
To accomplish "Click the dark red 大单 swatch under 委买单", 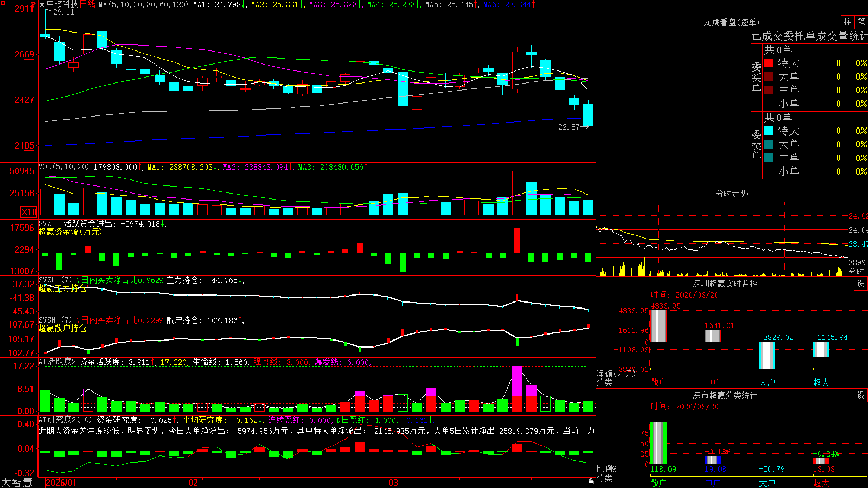I will 768,76.
